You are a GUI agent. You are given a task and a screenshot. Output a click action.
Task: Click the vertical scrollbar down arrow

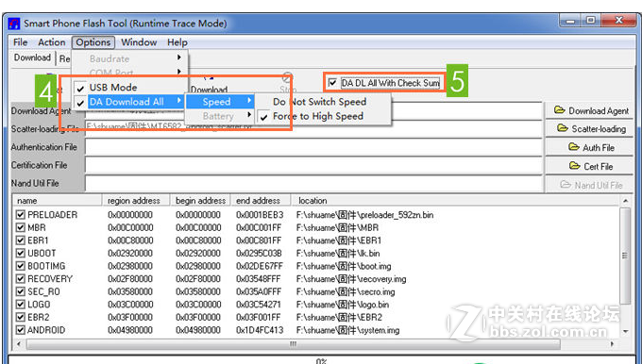(x=625, y=331)
